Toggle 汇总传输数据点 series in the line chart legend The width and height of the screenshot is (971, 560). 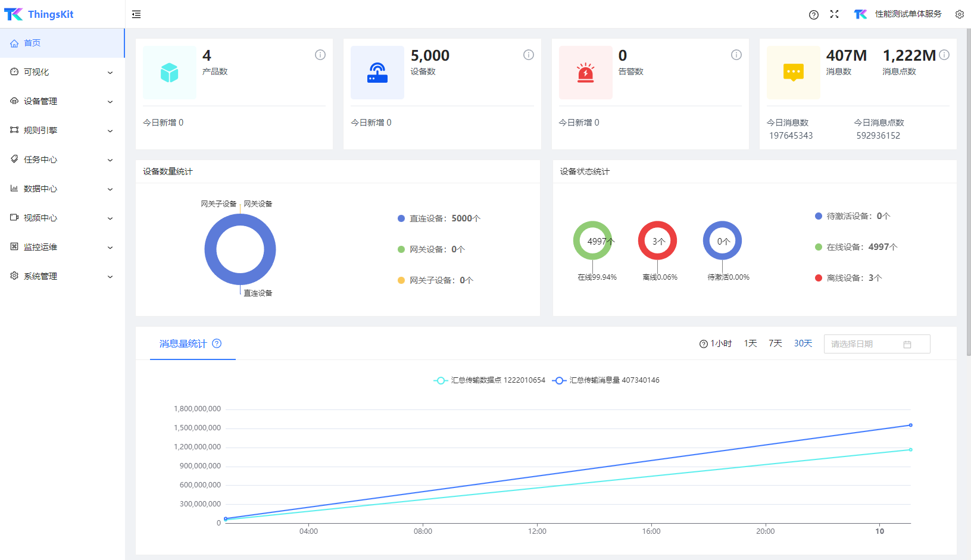coord(489,380)
